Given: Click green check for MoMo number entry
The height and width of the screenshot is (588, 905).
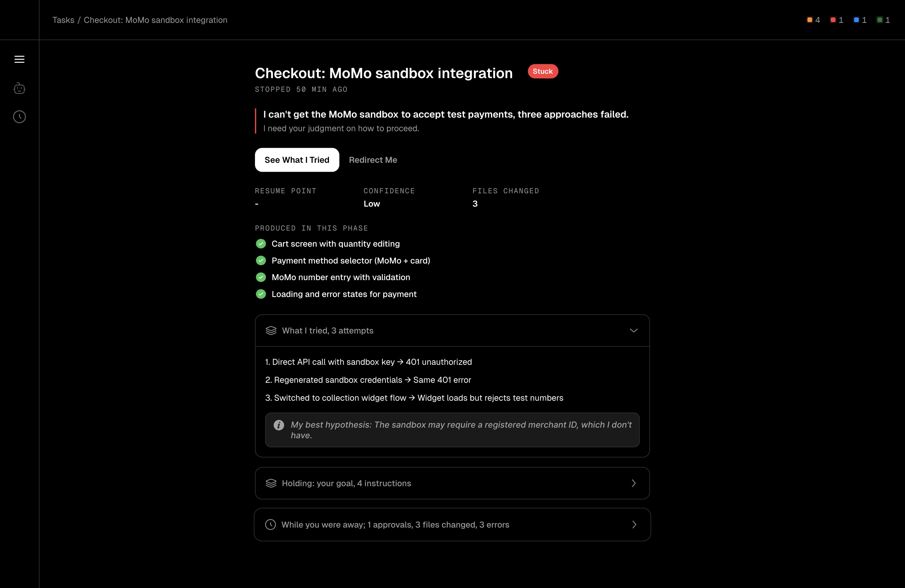Looking at the screenshot, I should [261, 277].
